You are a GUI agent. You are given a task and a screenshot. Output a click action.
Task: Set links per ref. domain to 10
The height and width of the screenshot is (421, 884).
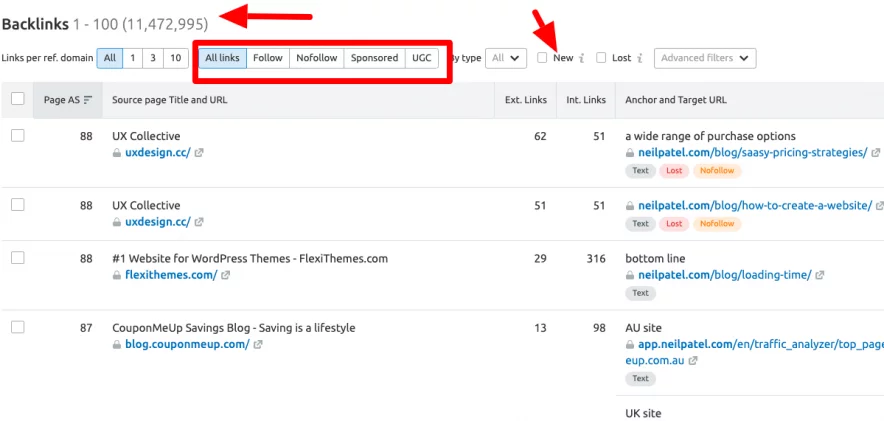(x=176, y=57)
